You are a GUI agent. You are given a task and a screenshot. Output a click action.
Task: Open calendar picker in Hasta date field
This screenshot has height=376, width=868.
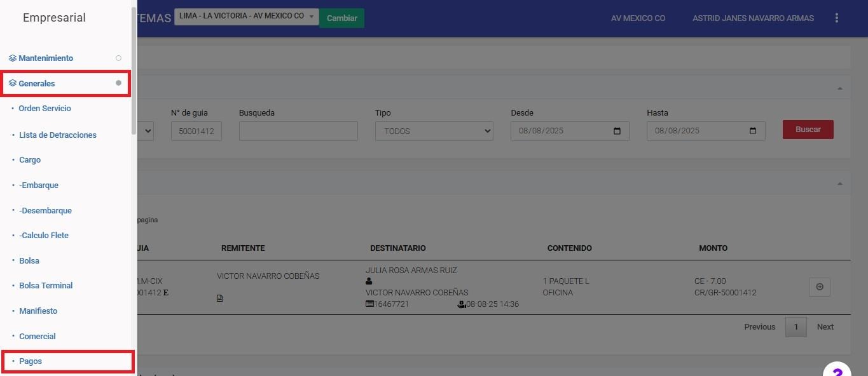click(753, 131)
